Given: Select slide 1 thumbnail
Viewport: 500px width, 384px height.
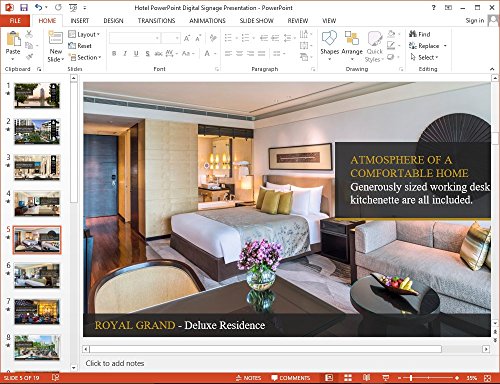Looking at the screenshot, I should (37, 96).
